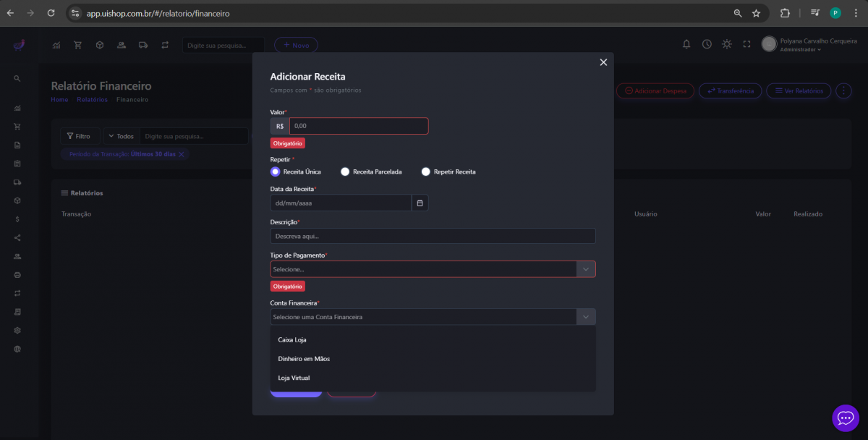The height and width of the screenshot is (440, 868).
Task: Close the Adicionar Receita dialog
Action: (x=603, y=63)
